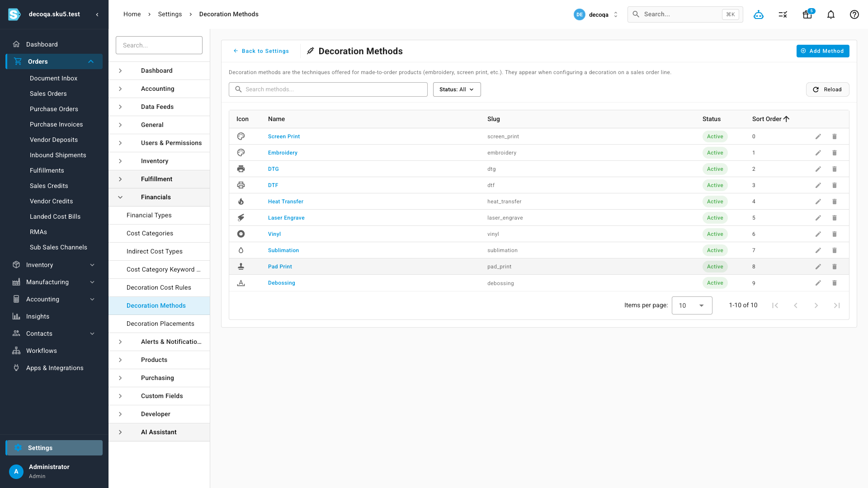Screen dimensions: 868x488
Task: Open the task checklist icon in header
Action: [x=783, y=14]
